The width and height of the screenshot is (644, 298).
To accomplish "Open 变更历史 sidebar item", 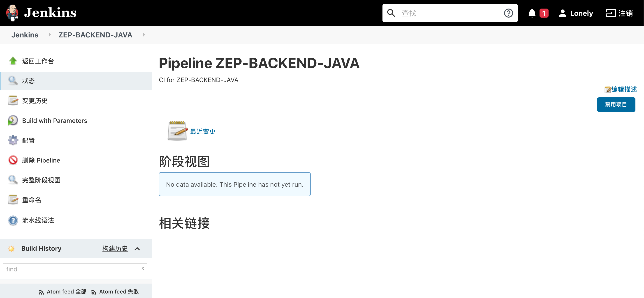I will [35, 101].
